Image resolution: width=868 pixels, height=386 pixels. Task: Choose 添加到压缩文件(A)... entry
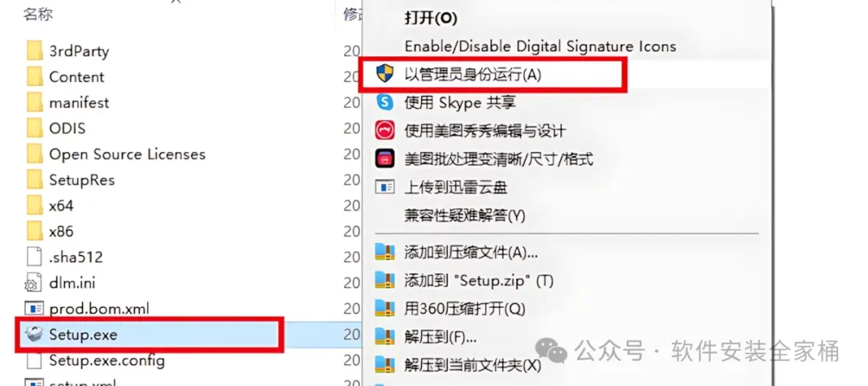471,253
